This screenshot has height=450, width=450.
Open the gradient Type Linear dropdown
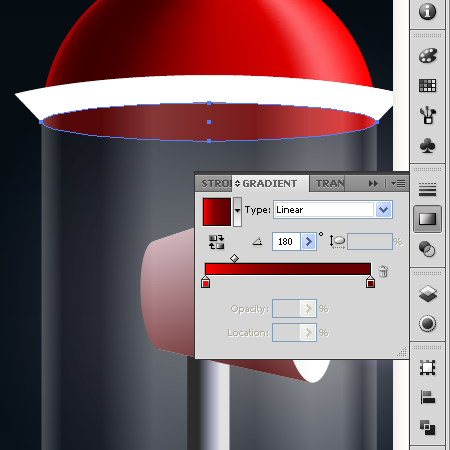(x=333, y=210)
